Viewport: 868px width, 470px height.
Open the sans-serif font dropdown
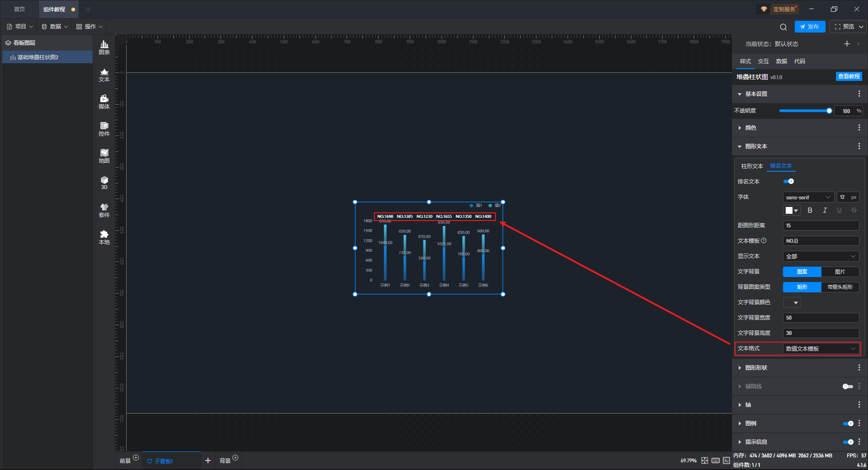[808, 197]
